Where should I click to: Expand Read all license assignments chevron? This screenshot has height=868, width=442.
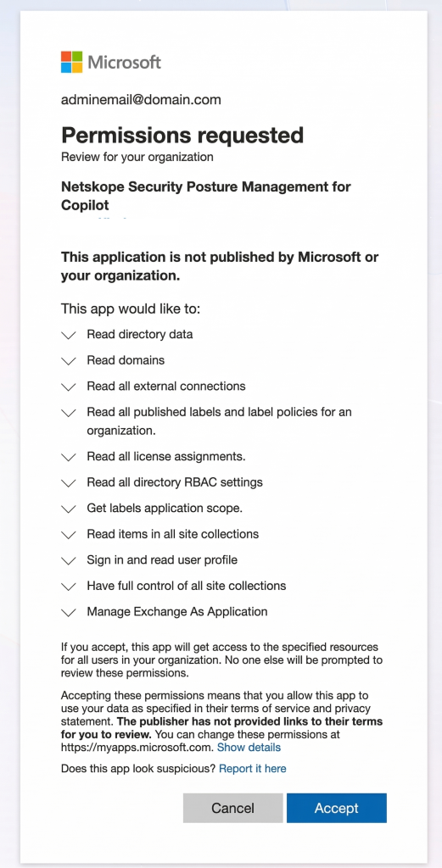click(68, 457)
